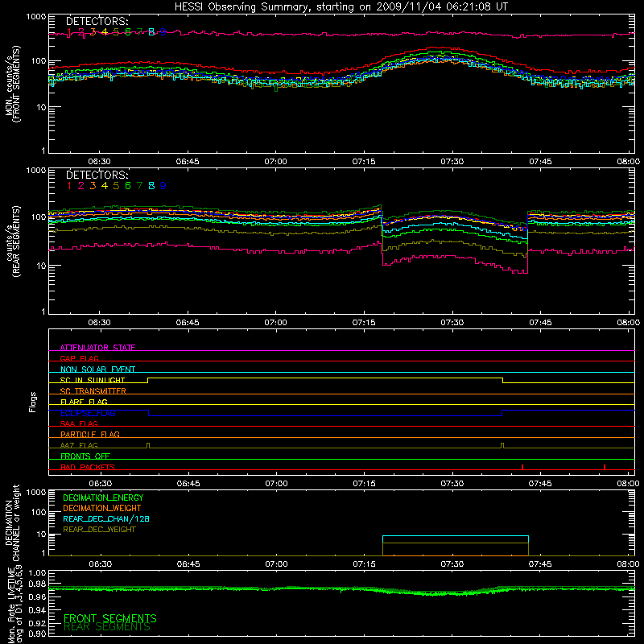
Task: Click 07:30 tick under front segments plot
Action: click(452, 162)
